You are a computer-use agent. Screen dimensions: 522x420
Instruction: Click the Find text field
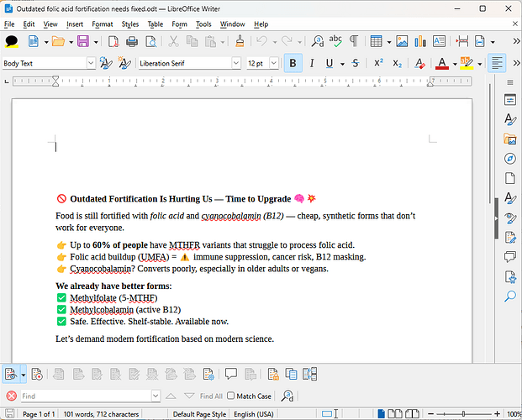(x=87, y=396)
